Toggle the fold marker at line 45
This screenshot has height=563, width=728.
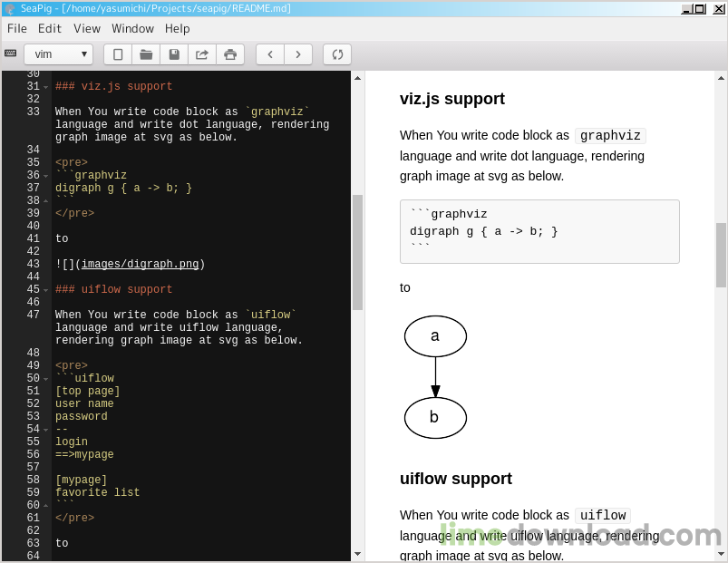coord(45,290)
